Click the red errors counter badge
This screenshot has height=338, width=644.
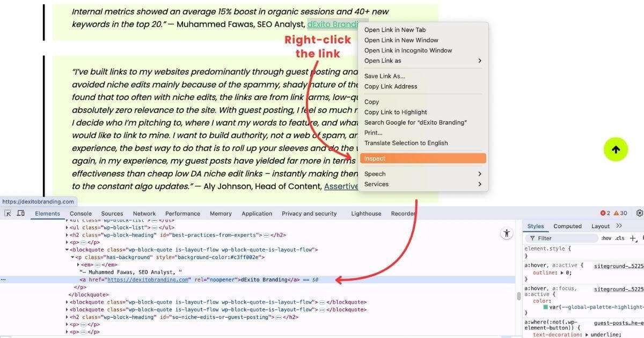[x=604, y=213]
